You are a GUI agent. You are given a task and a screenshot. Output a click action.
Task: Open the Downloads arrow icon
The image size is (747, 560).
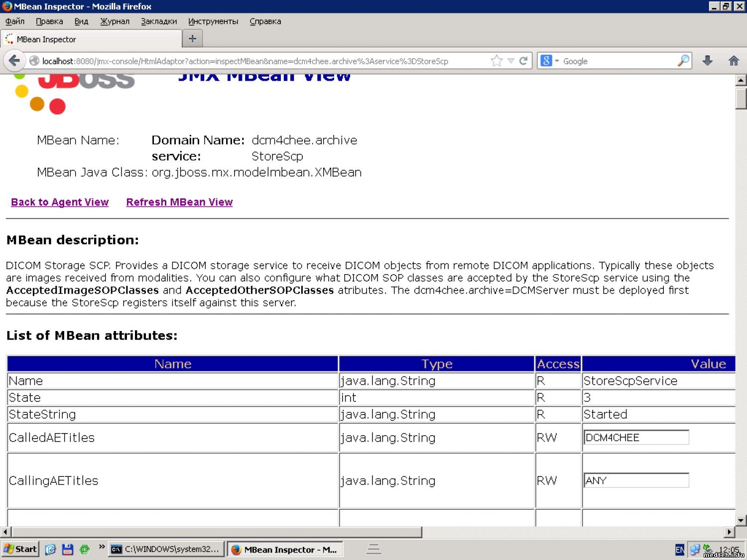[707, 61]
